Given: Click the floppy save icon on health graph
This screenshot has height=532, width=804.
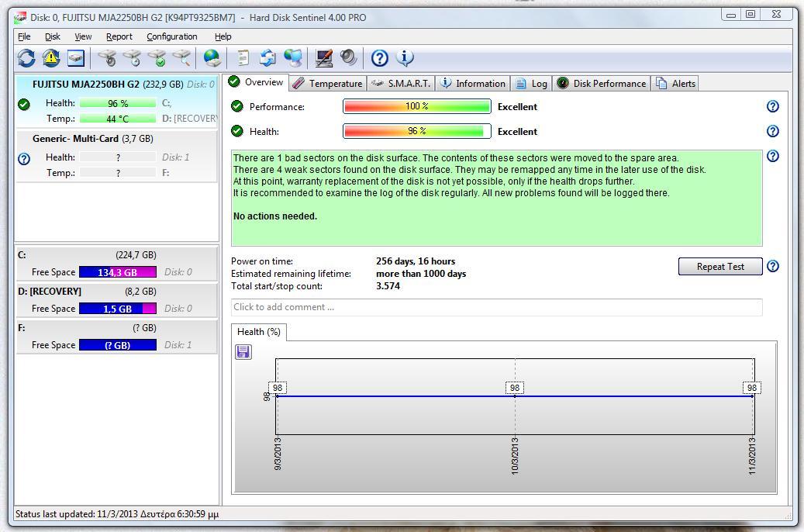Looking at the screenshot, I should [x=243, y=352].
